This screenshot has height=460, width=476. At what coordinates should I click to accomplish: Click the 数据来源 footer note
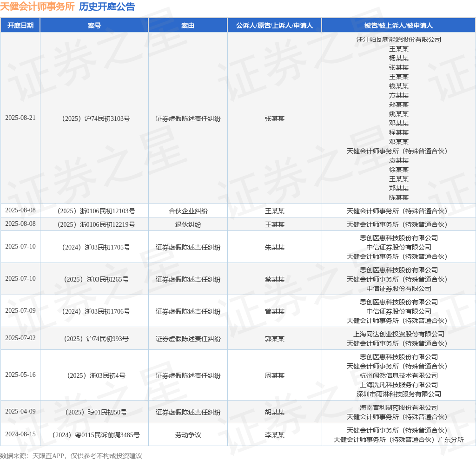71,456
